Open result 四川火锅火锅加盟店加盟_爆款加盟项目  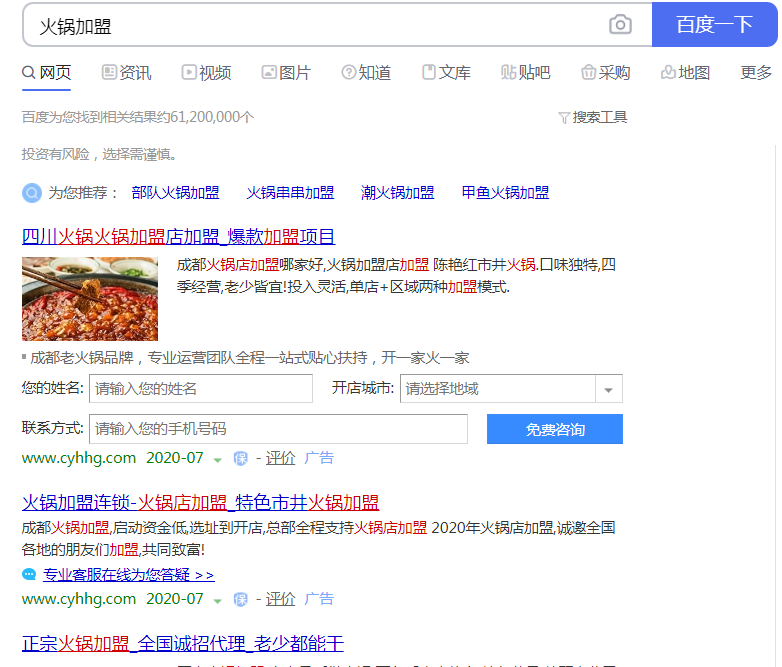179,237
